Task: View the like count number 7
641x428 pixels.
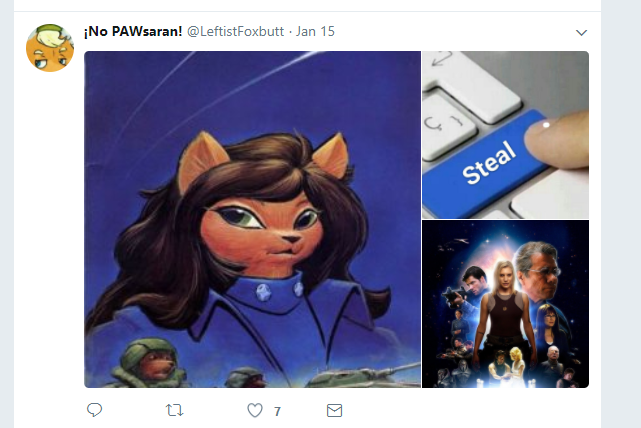Action: tap(277, 411)
